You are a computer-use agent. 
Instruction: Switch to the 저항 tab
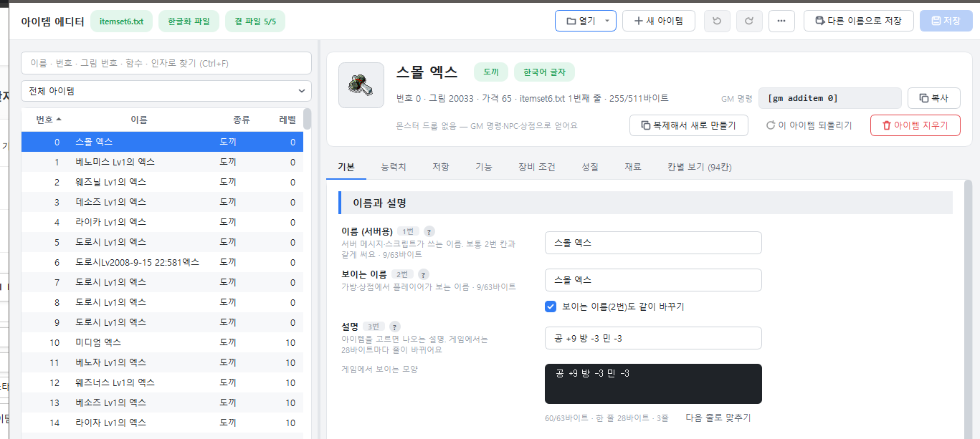[x=440, y=167]
